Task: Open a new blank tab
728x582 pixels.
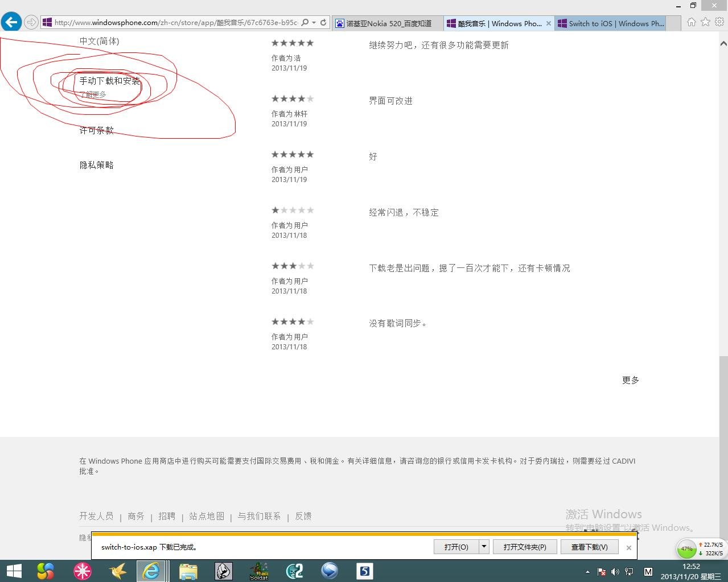Action: [673, 23]
